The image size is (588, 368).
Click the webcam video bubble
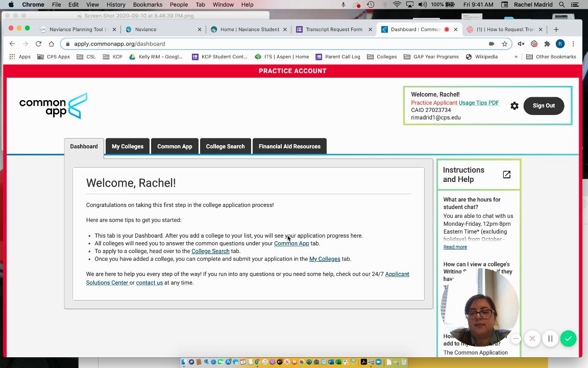[x=480, y=307]
